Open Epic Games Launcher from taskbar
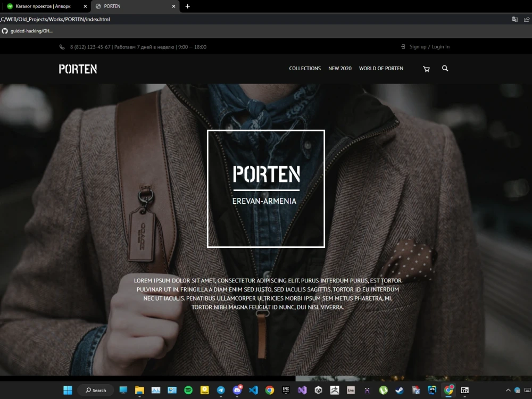The image size is (532, 399). tap(286, 390)
